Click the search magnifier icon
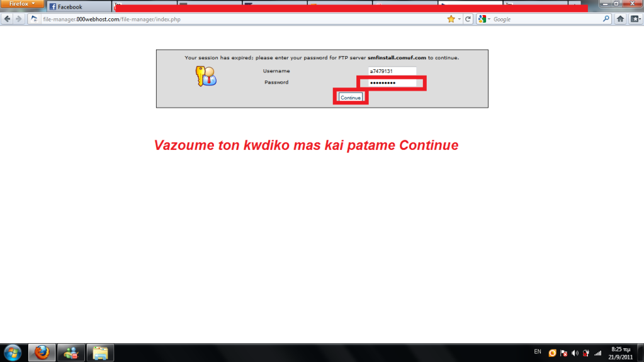 click(x=606, y=19)
